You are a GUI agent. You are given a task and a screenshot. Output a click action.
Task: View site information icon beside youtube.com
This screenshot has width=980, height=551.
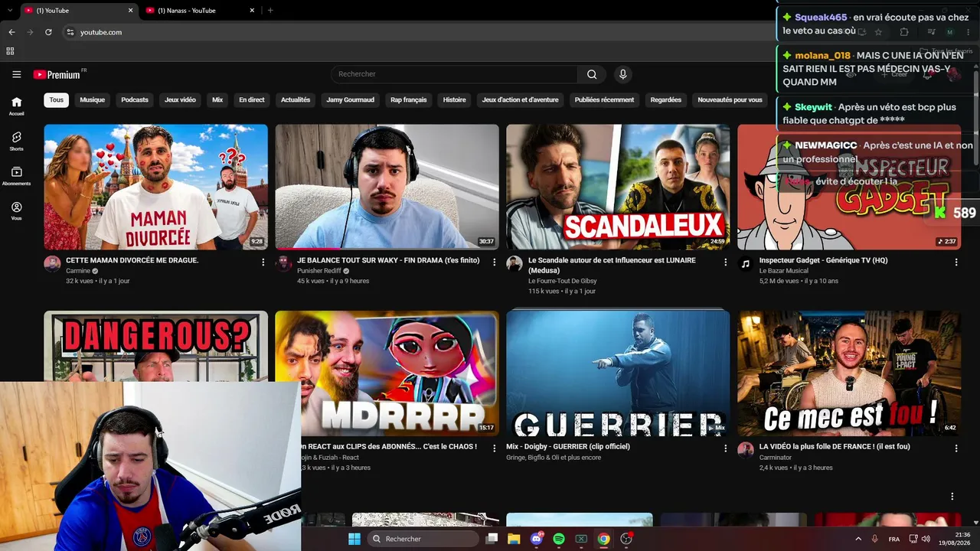tap(70, 32)
